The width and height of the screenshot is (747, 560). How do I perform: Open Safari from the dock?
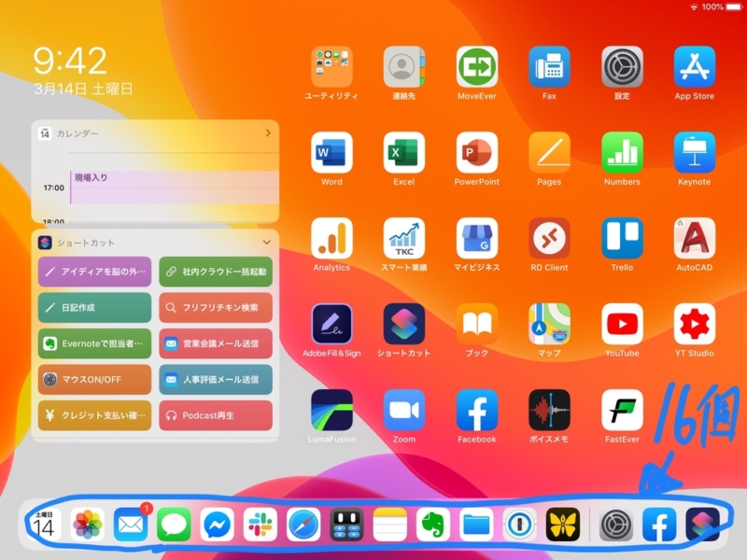tap(303, 525)
